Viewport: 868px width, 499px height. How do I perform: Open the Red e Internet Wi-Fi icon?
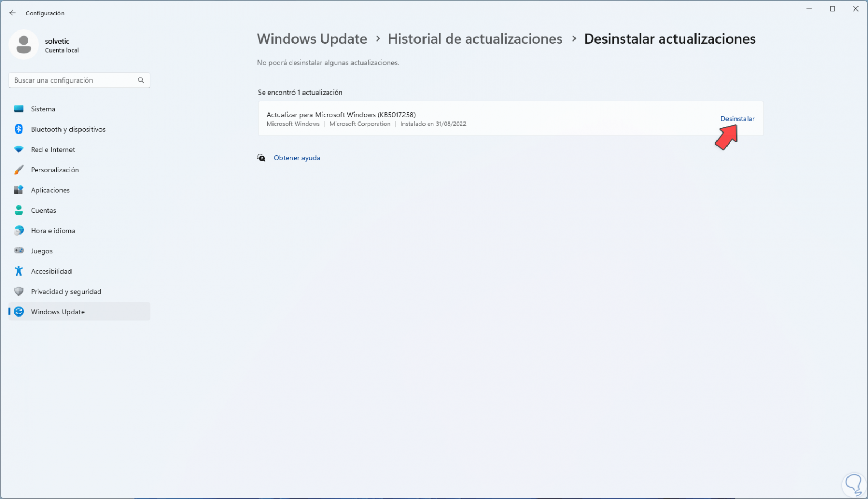point(19,149)
